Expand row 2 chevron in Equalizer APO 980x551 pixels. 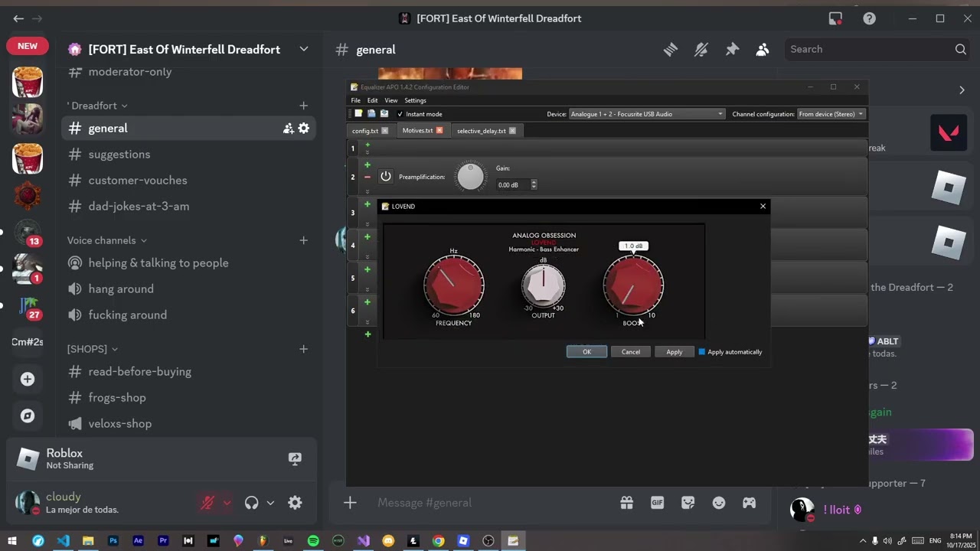[367, 190]
